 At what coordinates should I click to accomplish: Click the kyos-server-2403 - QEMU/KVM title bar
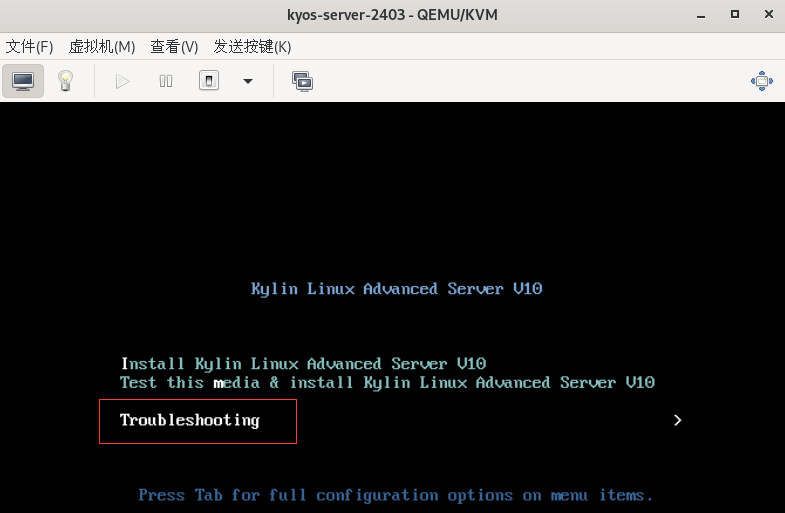point(392,15)
